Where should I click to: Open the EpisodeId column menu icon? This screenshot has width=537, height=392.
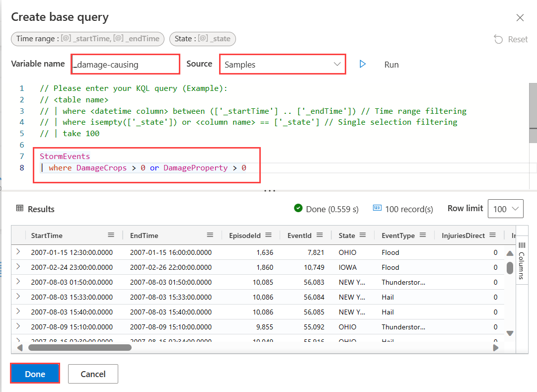coord(268,235)
